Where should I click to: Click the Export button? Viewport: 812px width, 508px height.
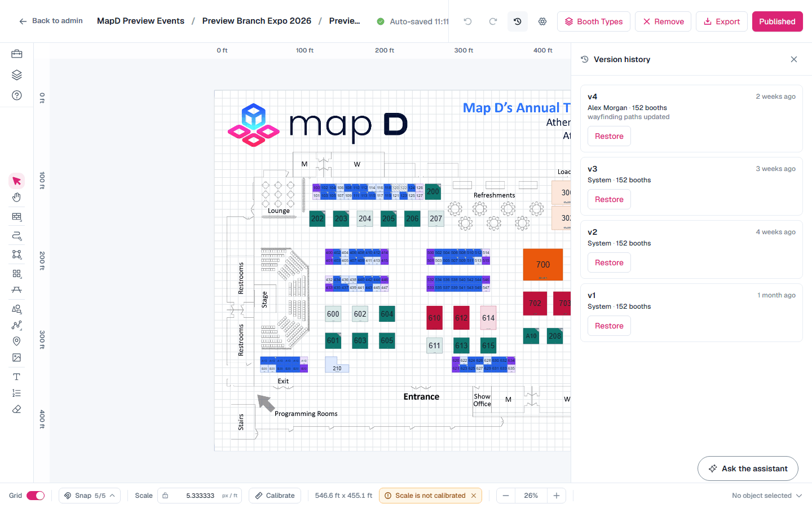pos(722,21)
